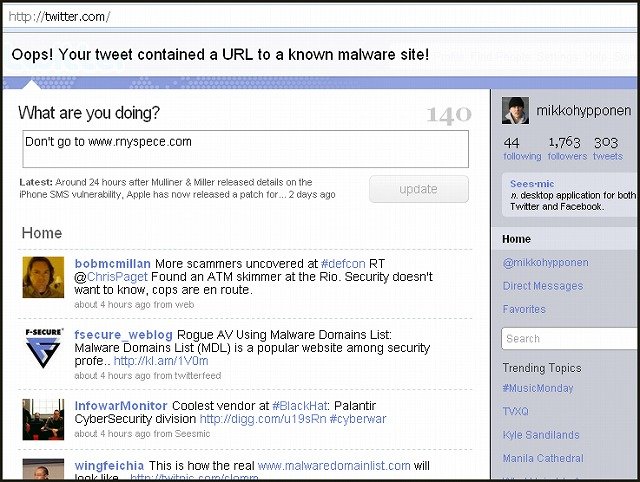The width and height of the screenshot is (640, 482).
Task: Open Favorites in sidebar
Action: (524, 309)
